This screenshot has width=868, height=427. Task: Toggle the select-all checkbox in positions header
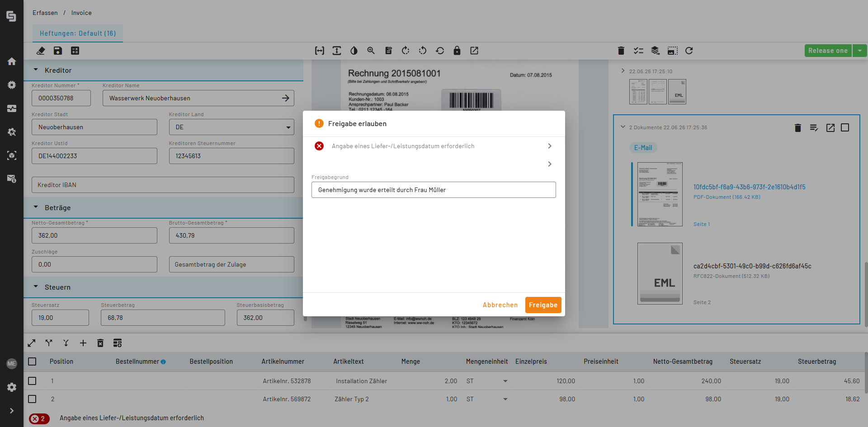point(32,361)
